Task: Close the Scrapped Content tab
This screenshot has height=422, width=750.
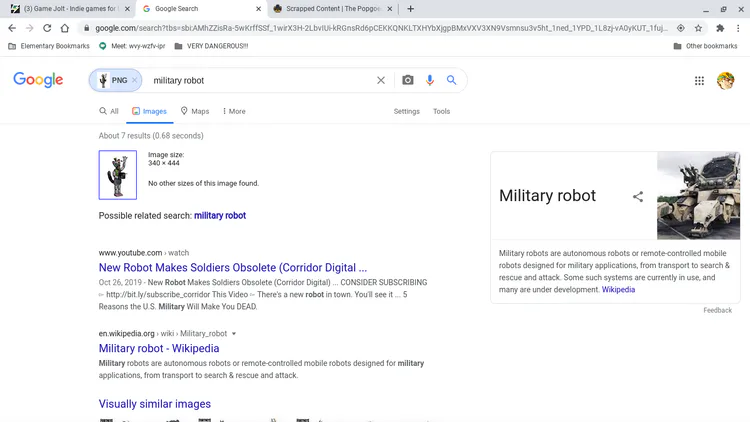Action: pos(389,9)
